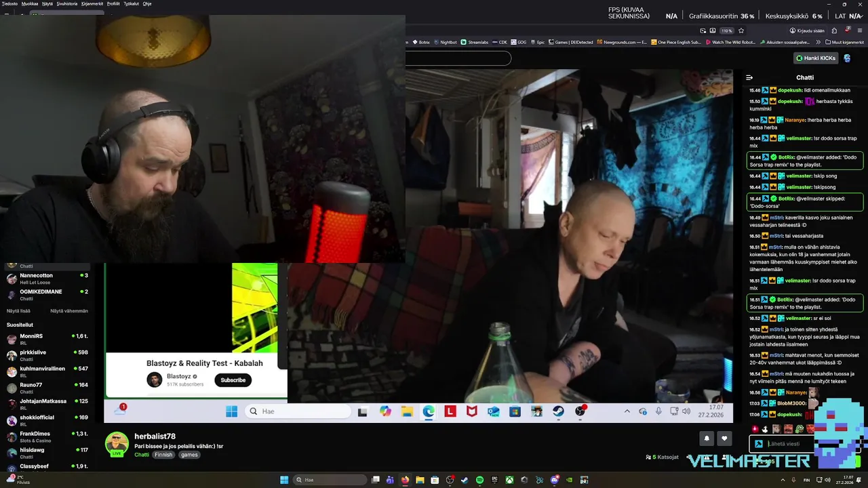The image size is (868, 488).
Task: Open MonniRS recommended channel
Action: [47, 339]
